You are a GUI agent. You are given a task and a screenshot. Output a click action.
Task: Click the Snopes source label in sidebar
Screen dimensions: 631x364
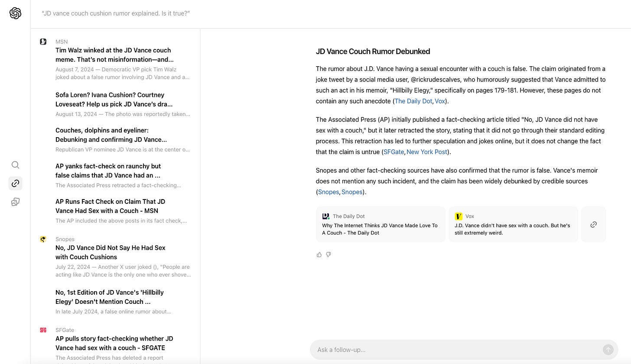click(65, 239)
